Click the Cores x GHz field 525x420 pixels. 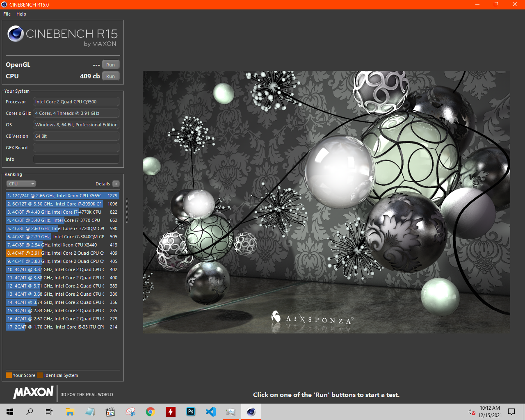76,113
